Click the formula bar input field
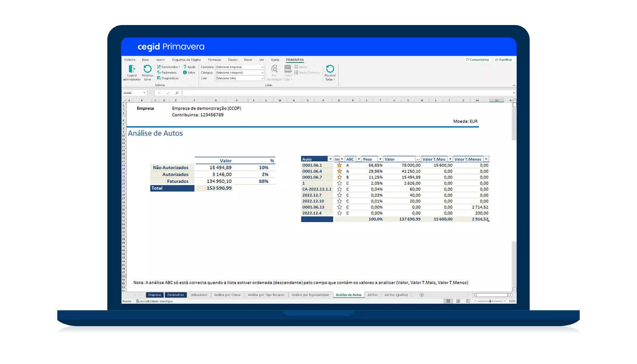Viewport: 637px width, 364px height. tap(347, 93)
